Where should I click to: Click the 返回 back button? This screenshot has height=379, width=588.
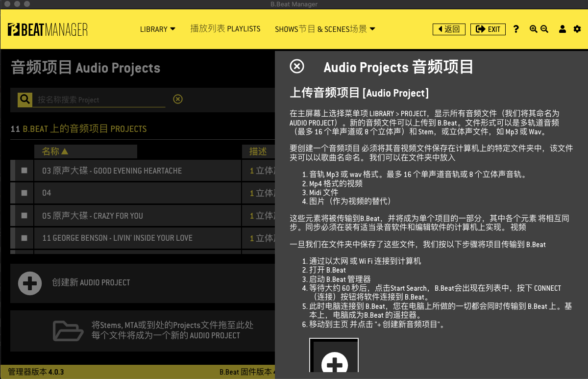[x=449, y=29]
